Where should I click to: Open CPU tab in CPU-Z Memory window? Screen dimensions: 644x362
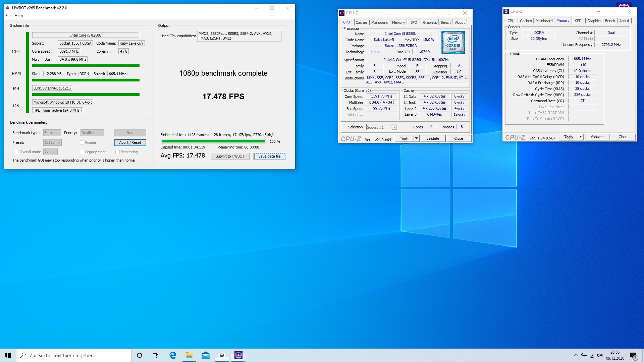point(511,21)
